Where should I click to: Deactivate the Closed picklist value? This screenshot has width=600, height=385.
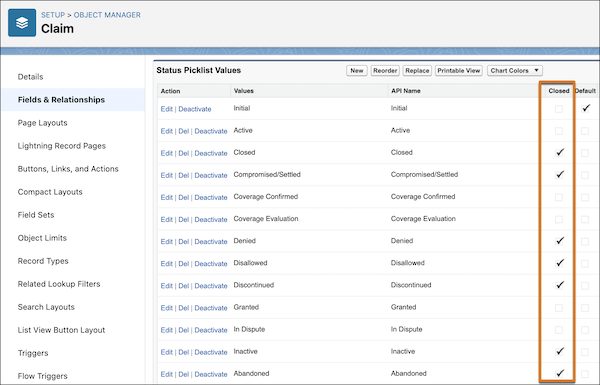(x=211, y=153)
